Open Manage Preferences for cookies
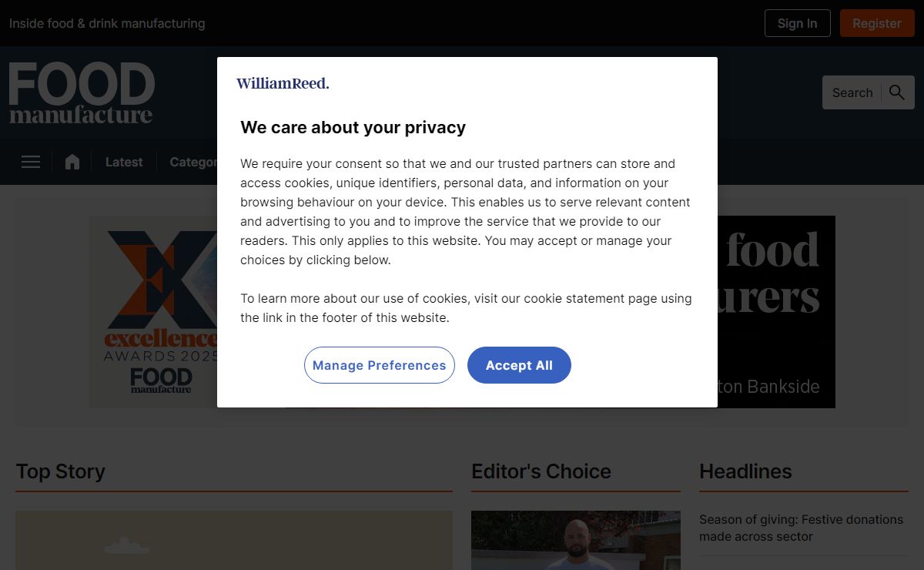Image resolution: width=924 pixels, height=570 pixels. pyautogui.click(x=379, y=365)
